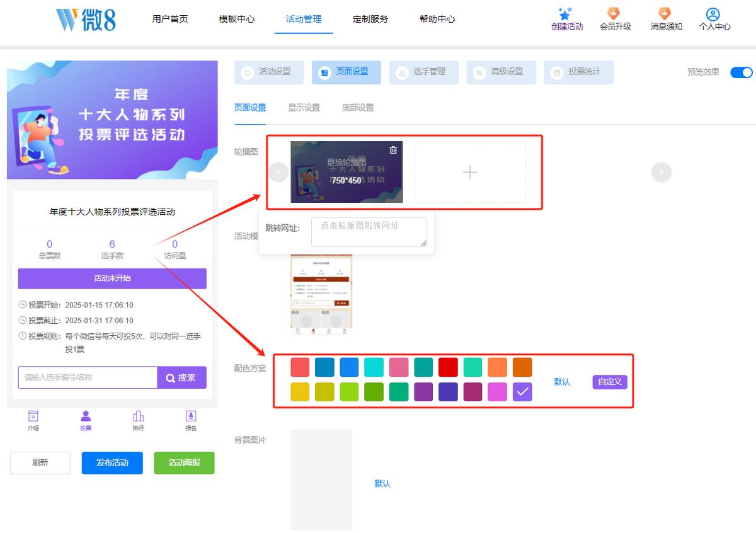This screenshot has height=533, width=756.
Task: Open the 显示设置 sub-tab
Action: pyautogui.click(x=304, y=108)
